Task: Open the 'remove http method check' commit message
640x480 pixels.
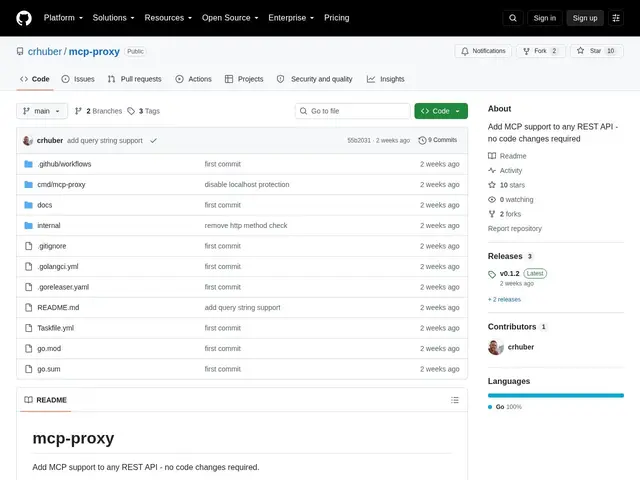Action: pyautogui.click(x=246, y=225)
